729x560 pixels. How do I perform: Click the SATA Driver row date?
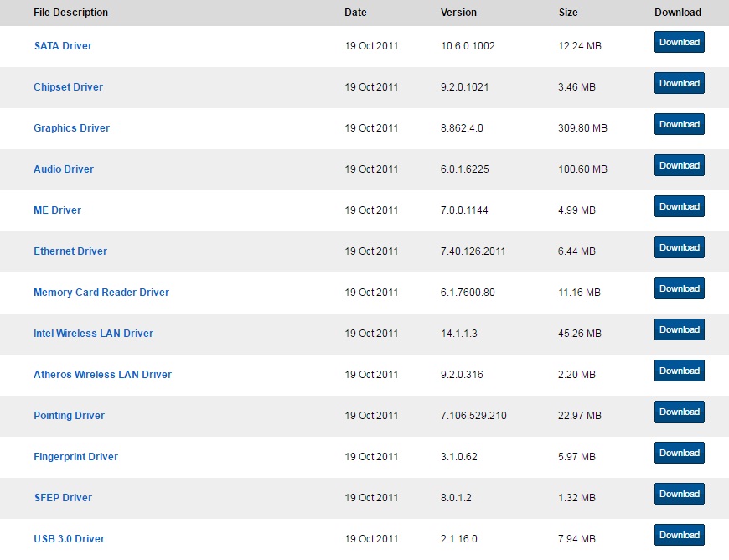tap(371, 46)
